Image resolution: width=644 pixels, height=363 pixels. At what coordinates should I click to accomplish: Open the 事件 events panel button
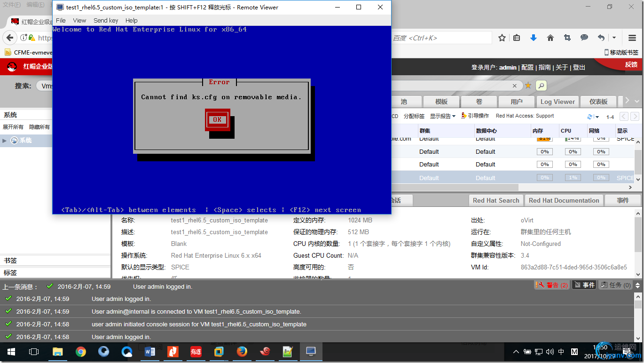tap(584, 285)
